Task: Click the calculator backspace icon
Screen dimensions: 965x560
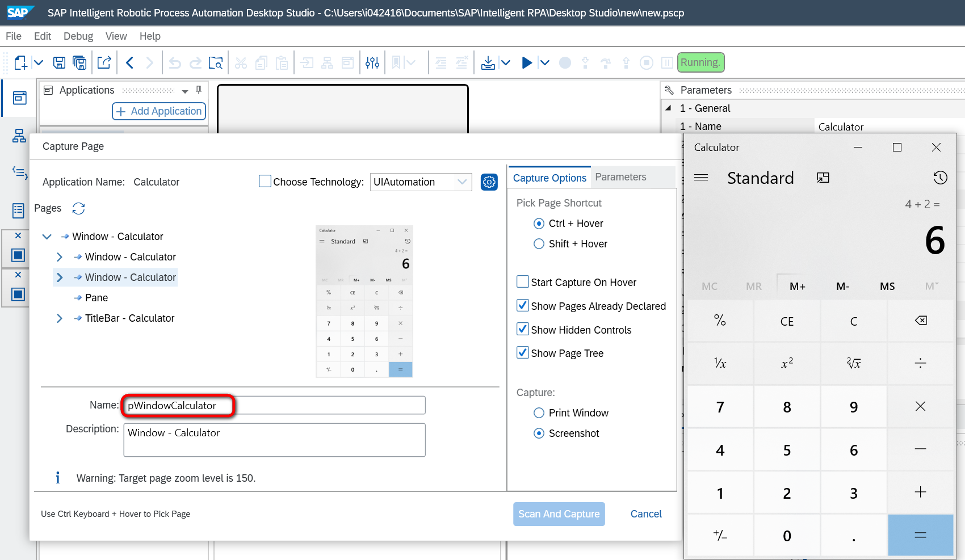Action: coord(921,321)
